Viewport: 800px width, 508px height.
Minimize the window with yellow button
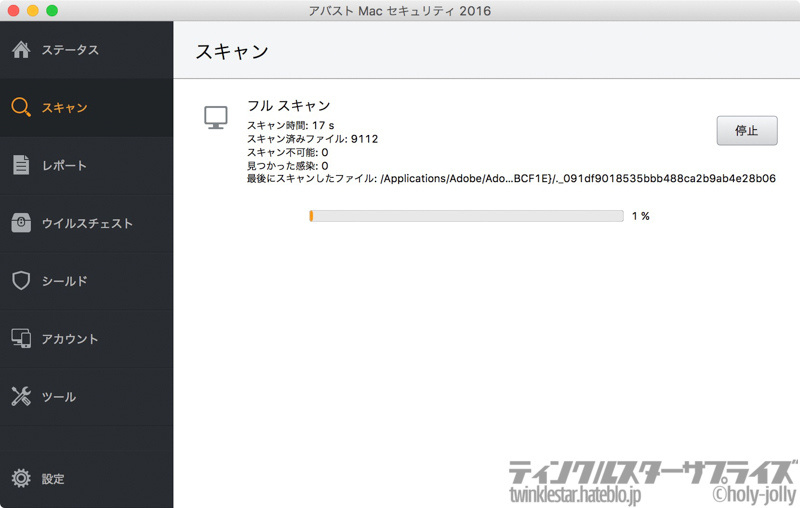33,11
